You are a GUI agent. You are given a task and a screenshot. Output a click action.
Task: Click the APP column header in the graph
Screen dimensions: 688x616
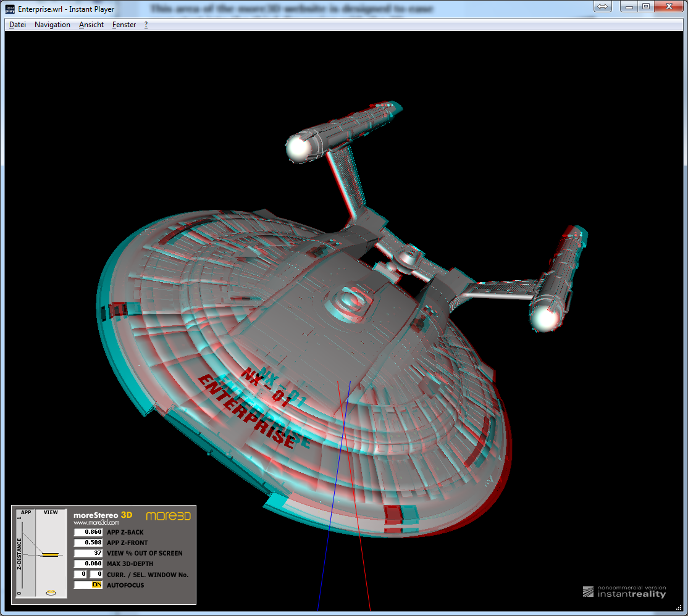[26, 512]
